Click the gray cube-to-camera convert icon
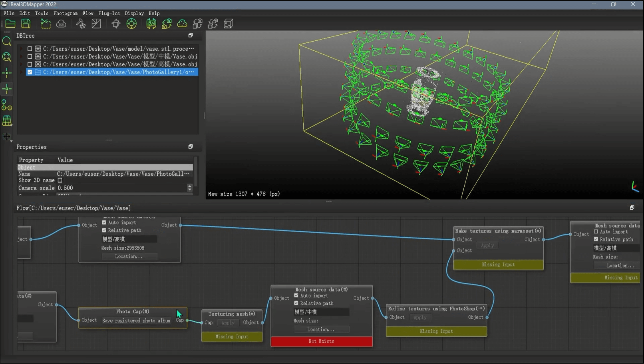 click(197, 24)
